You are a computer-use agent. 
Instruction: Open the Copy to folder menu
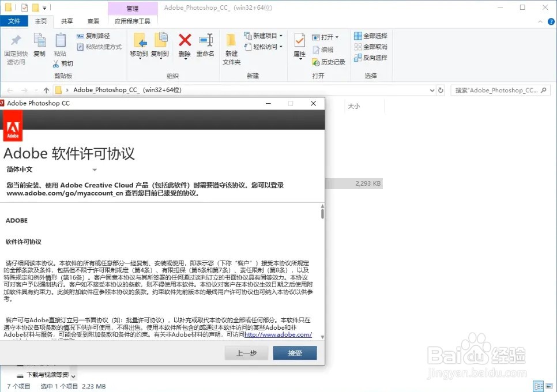[160, 45]
